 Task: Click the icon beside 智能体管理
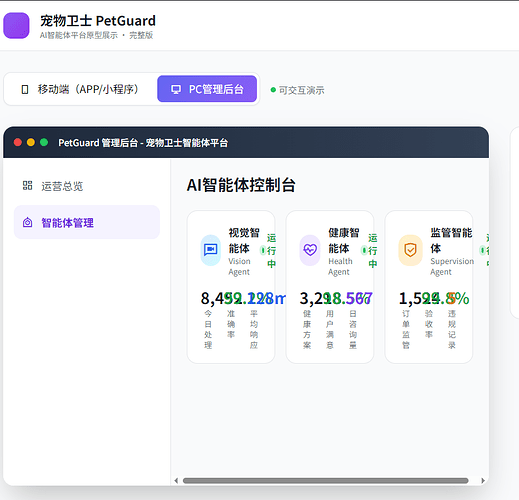coord(27,222)
